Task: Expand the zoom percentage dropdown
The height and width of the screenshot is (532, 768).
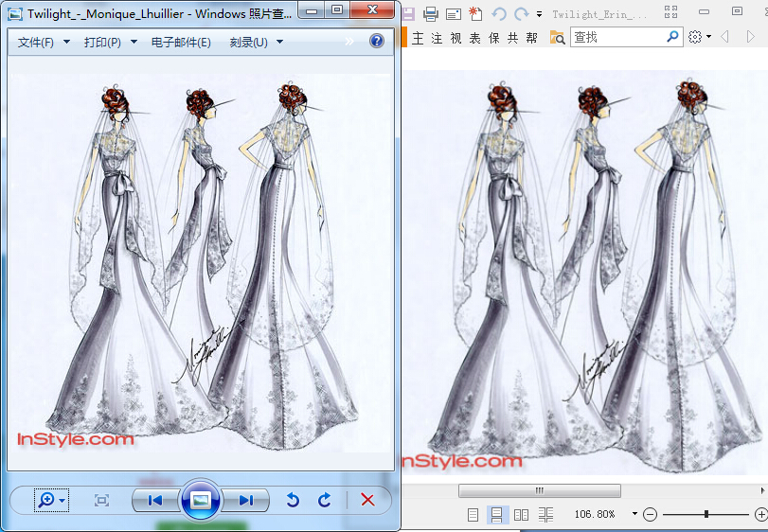Action: click(634, 514)
